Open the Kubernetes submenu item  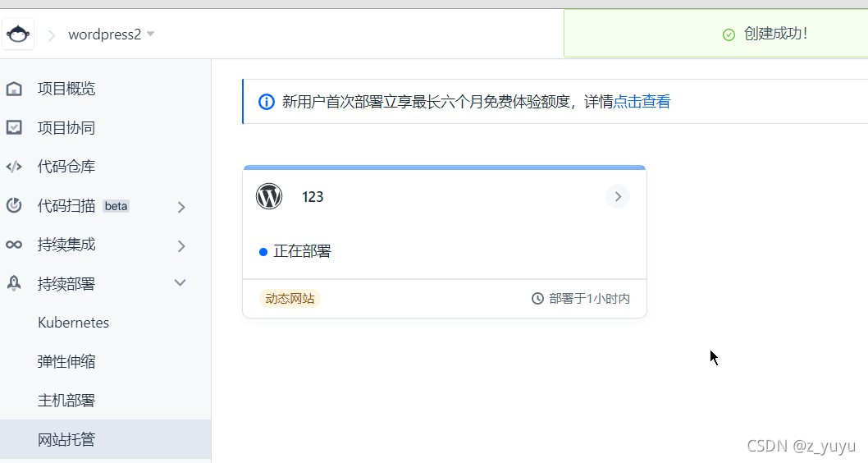tap(73, 323)
